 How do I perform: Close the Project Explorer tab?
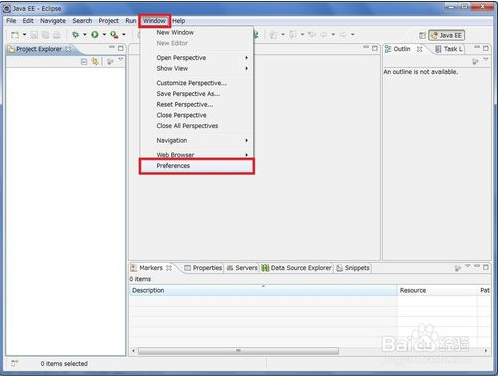[68, 49]
